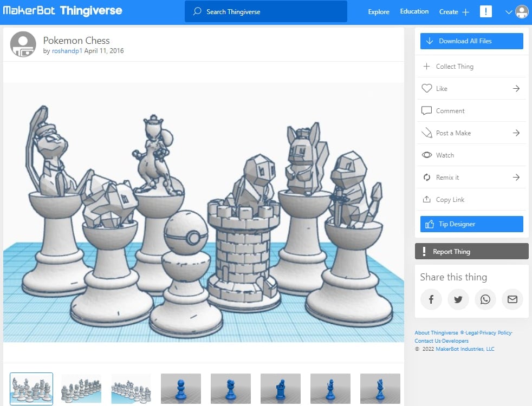Share this thing via email icon

[512, 299]
